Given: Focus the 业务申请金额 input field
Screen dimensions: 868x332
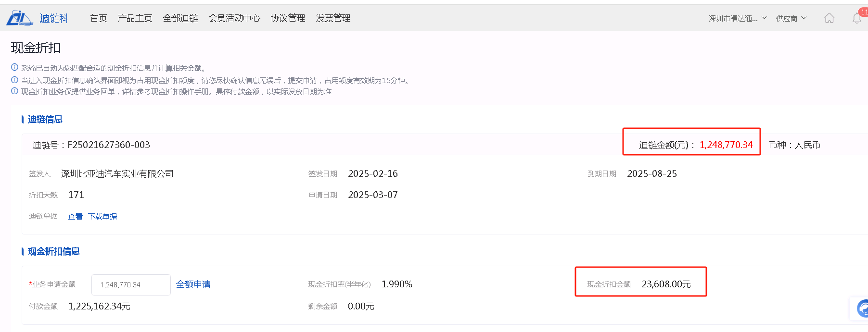Looking at the screenshot, I should (131, 285).
